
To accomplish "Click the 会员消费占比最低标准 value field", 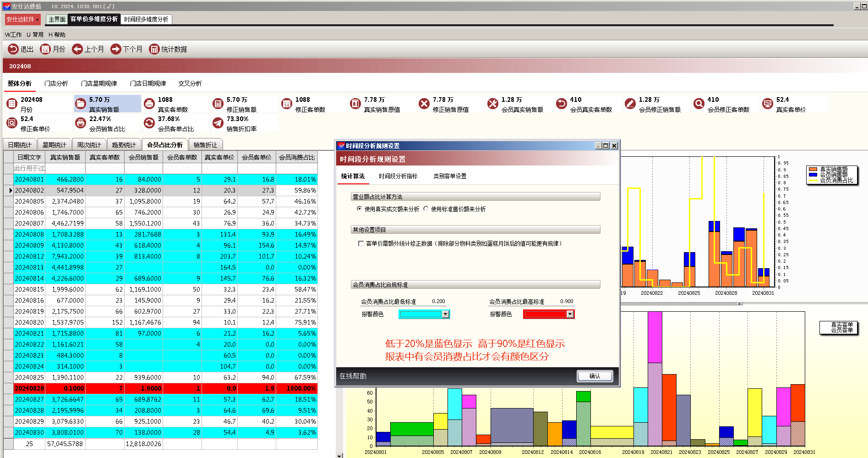I will (438, 301).
